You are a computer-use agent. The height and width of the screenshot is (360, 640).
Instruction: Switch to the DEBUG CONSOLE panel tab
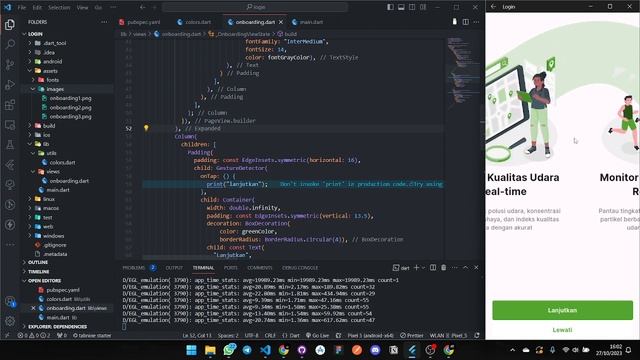pos(300,268)
